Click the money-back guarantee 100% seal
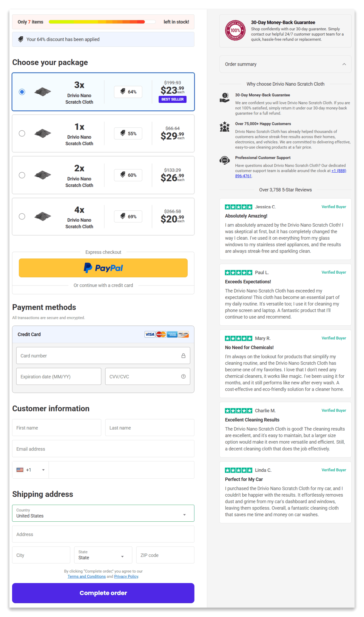The image size is (364, 617). 235,30
